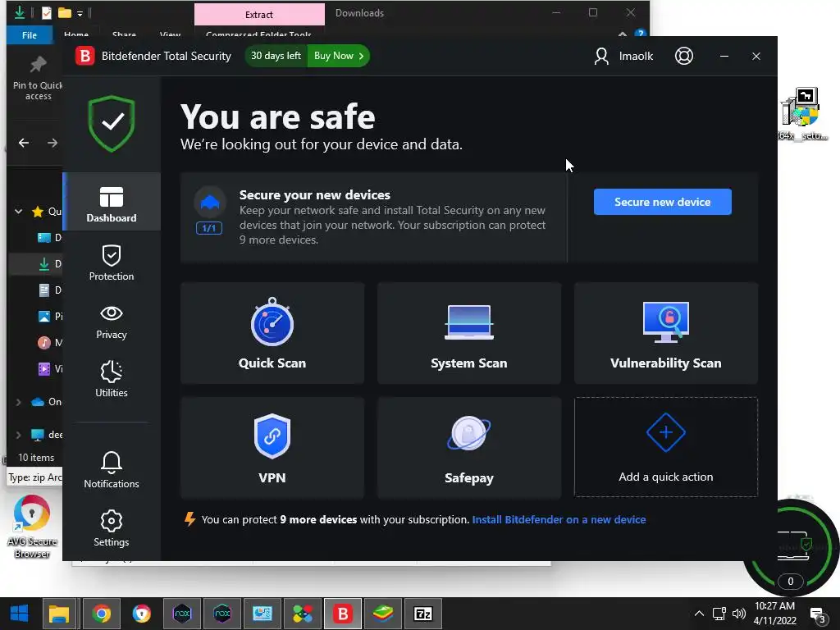Viewport: 840px width, 630px height.
Task: Open the Share tab in Explorer
Action: [x=124, y=34]
